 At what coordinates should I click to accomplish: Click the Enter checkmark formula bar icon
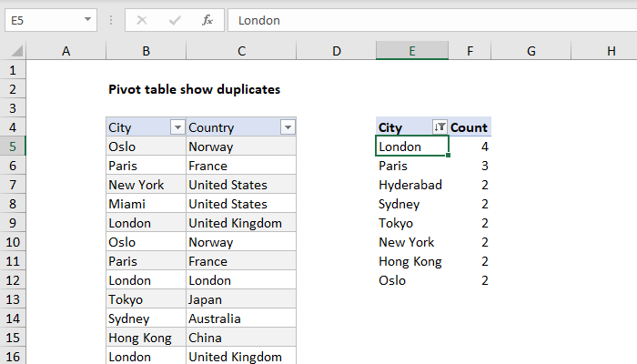pos(175,20)
